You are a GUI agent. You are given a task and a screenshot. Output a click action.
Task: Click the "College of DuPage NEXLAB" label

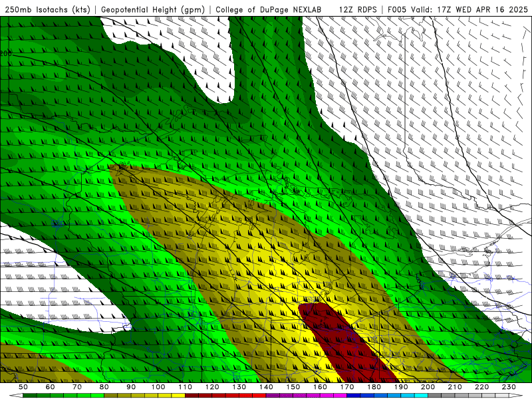pos(269,10)
